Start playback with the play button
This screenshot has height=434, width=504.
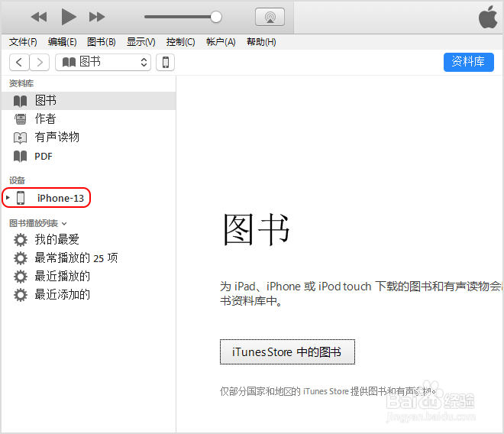tap(69, 17)
